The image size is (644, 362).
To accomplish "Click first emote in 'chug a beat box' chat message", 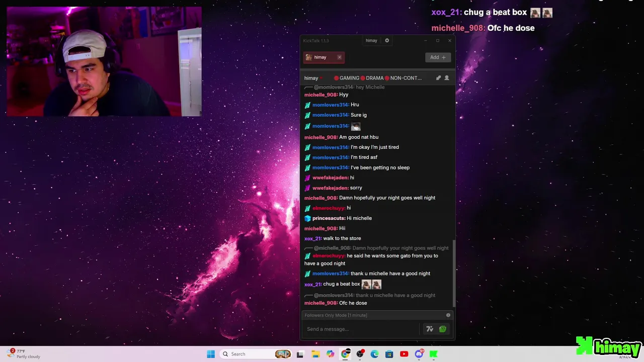I will 366,284.
